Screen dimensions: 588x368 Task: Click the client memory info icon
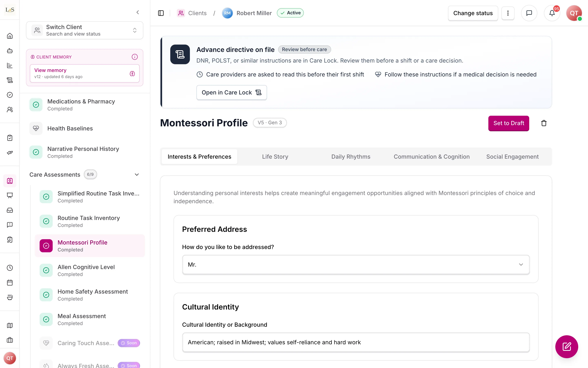pyautogui.click(x=135, y=57)
